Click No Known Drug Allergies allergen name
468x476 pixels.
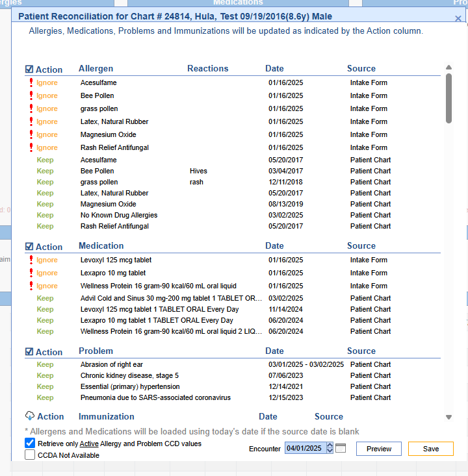[x=119, y=215]
